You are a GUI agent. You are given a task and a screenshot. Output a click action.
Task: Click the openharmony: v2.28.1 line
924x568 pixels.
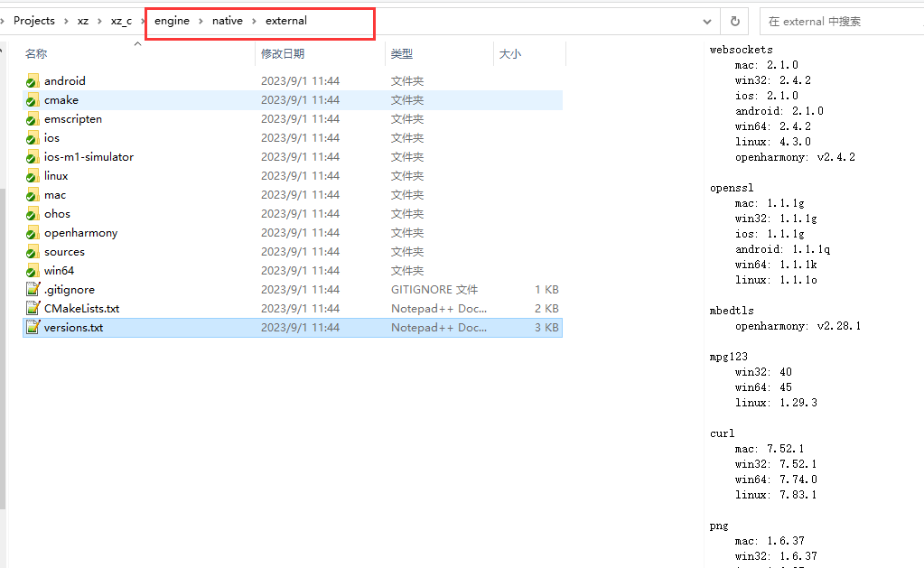[x=798, y=326]
